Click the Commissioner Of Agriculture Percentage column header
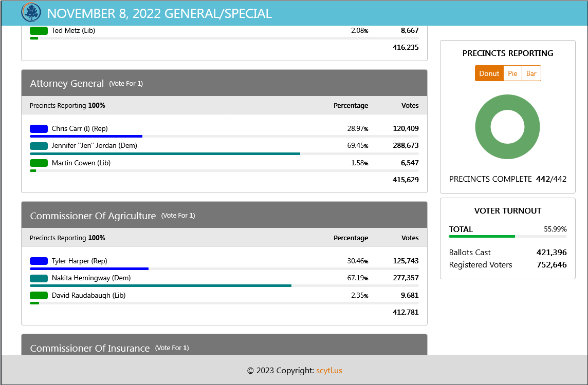Image resolution: width=588 pixels, height=385 pixels. tap(351, 238)
